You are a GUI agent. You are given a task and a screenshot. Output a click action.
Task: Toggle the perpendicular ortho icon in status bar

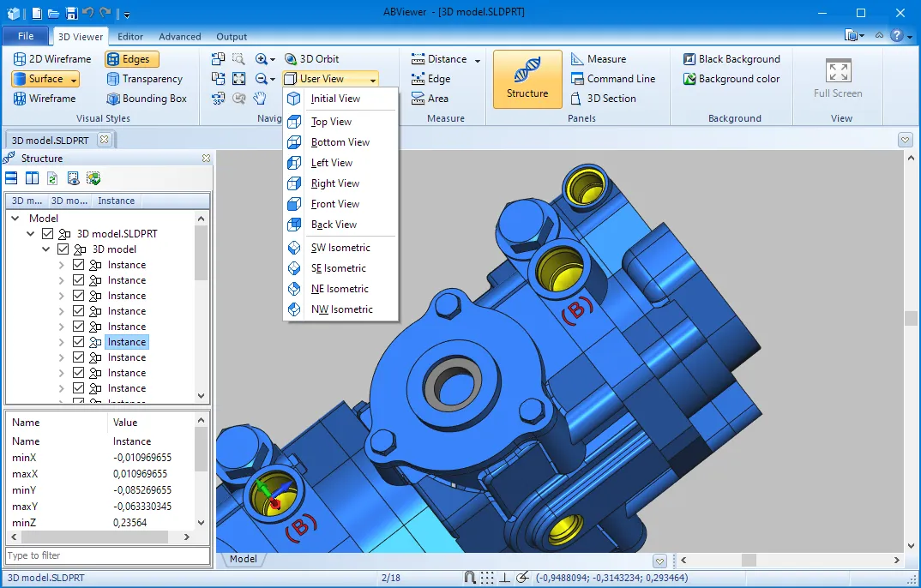504,578
